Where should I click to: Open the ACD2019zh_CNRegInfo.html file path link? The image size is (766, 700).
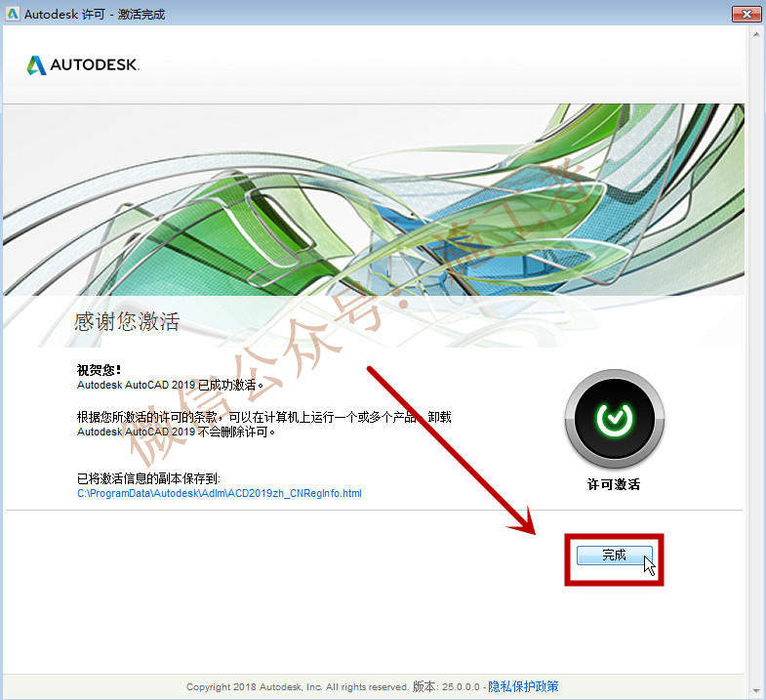pyautogui.click(x=220, y=493)
